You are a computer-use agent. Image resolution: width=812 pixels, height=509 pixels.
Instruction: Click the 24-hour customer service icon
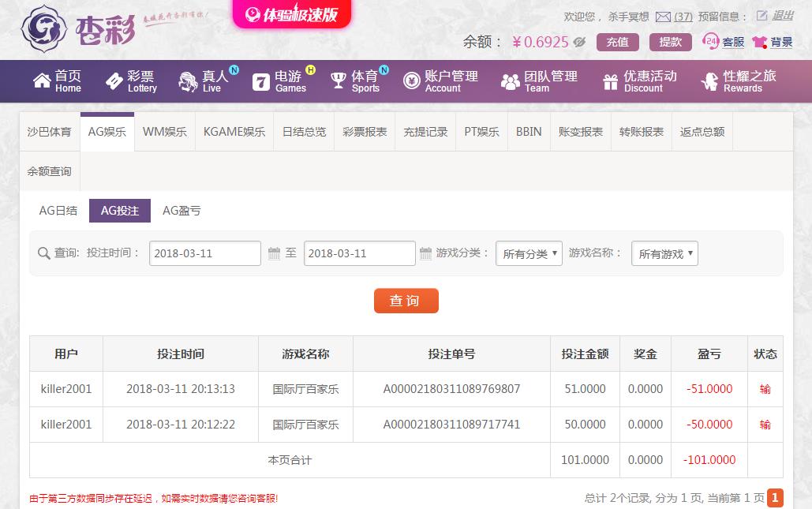pos(710,41)
